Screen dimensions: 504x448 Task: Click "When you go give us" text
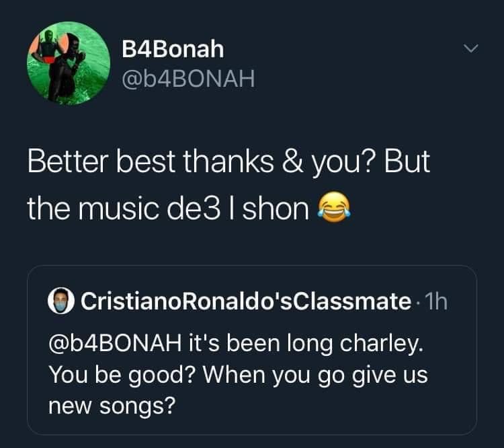tap(315, 375)
